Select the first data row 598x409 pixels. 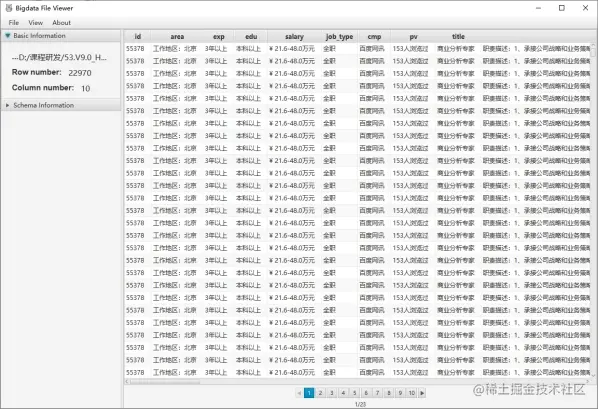click(357, 48)
